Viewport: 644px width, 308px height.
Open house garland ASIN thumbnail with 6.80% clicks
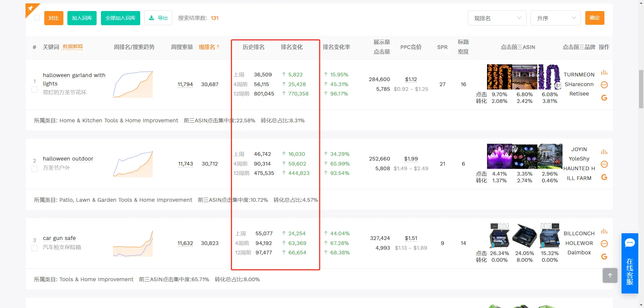pyautogui.click(x=525, y=77)
